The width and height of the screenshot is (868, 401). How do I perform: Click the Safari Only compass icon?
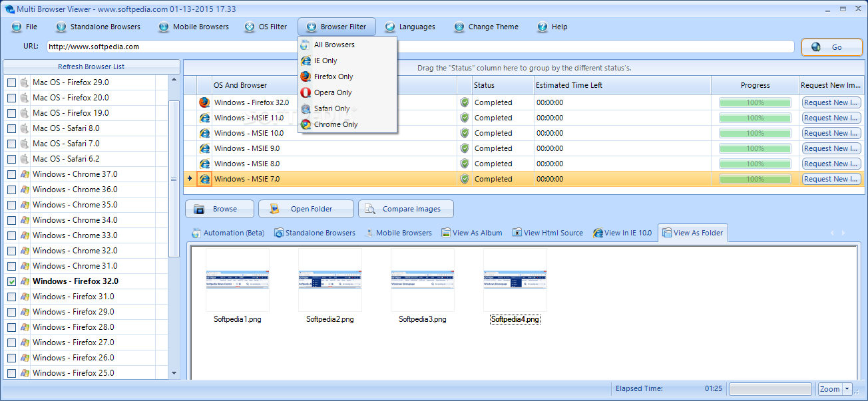tap(306, 108)
